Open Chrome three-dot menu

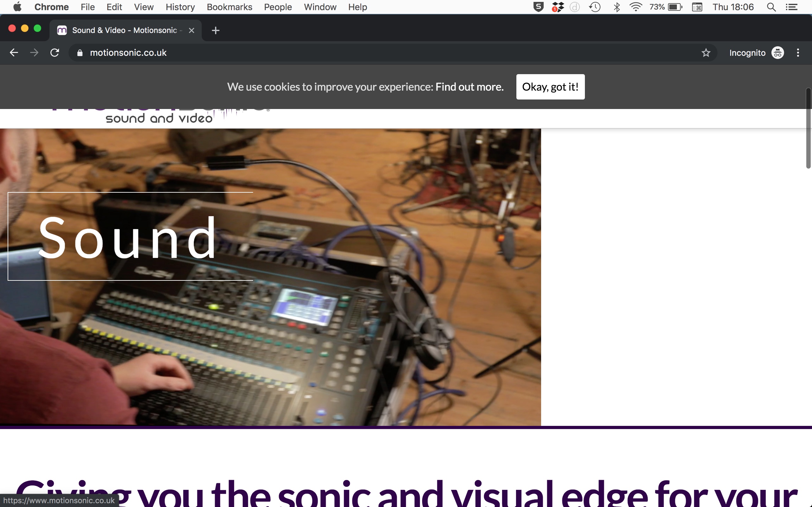tap(798, 53)
